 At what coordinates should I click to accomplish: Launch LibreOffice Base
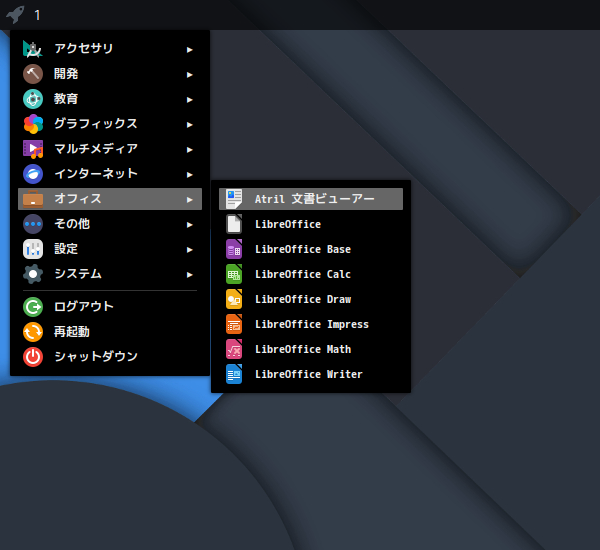[x=311, y=249]
